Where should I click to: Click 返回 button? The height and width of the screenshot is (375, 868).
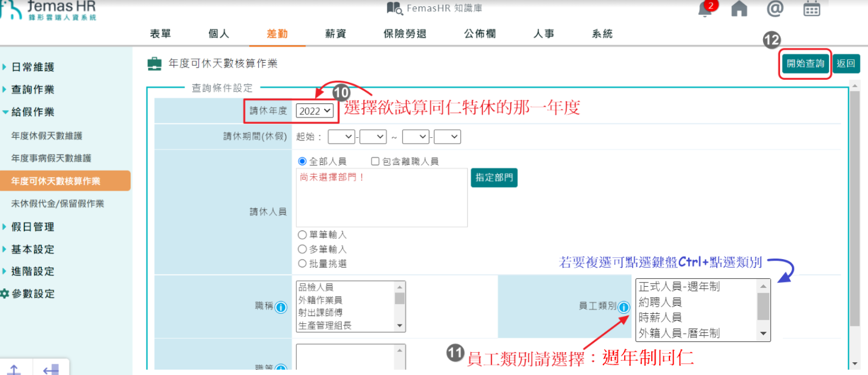point(846,64)
